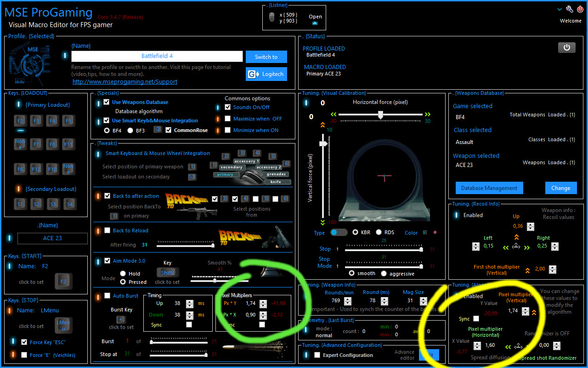Set the STOP key using the LMenu key button
588x368 pixels.
point(63,326)
